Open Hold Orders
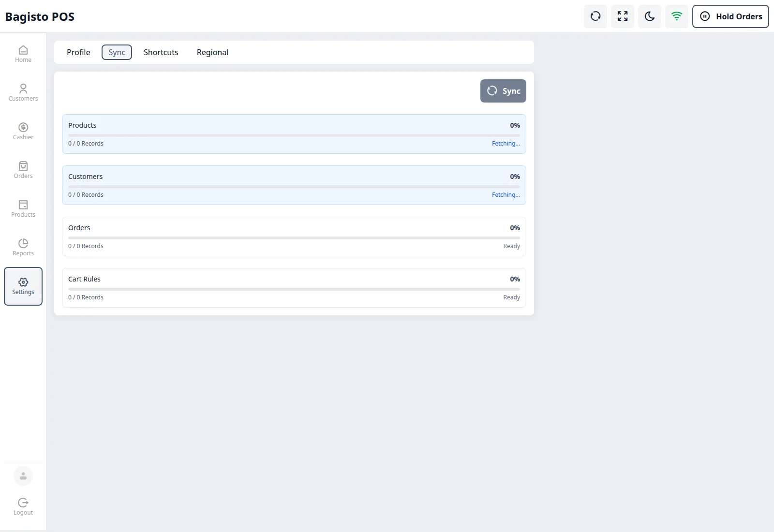Screen dimensions: 774x532 [730, 16]
